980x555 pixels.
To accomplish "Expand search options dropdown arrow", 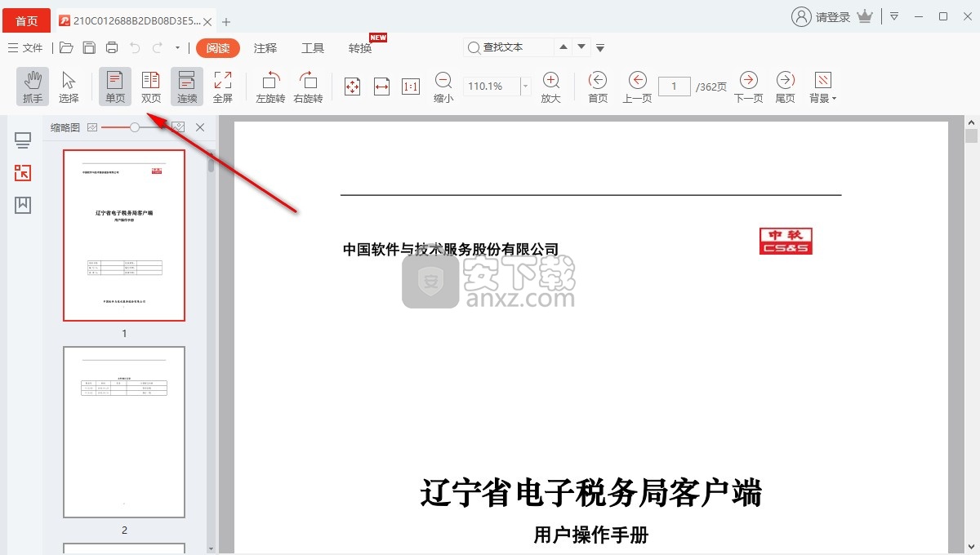I will pyautogui.click(x=600, y=48).
